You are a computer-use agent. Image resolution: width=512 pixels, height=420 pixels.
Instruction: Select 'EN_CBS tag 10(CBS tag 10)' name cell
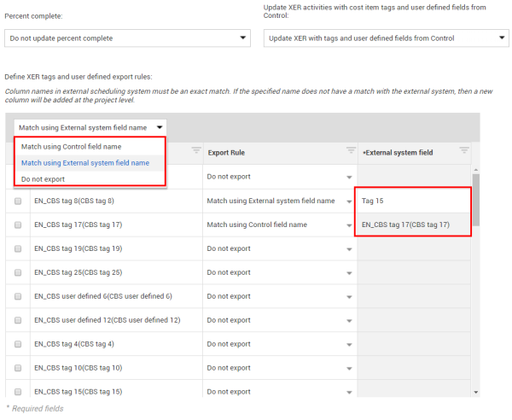coord(116,368)
